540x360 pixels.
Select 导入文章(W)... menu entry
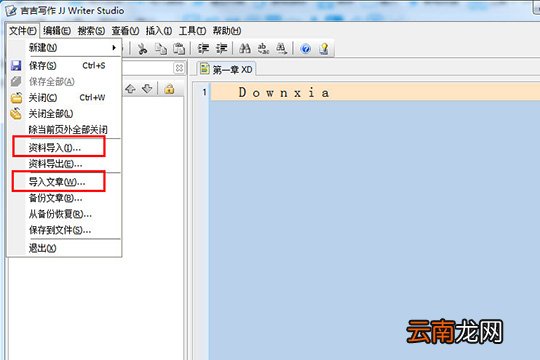64,182
